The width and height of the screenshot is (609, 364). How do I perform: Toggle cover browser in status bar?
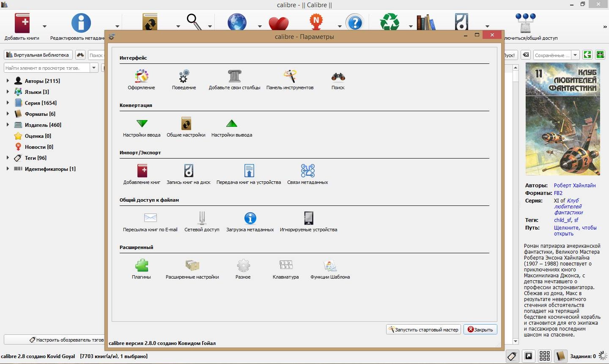[528, 356]
